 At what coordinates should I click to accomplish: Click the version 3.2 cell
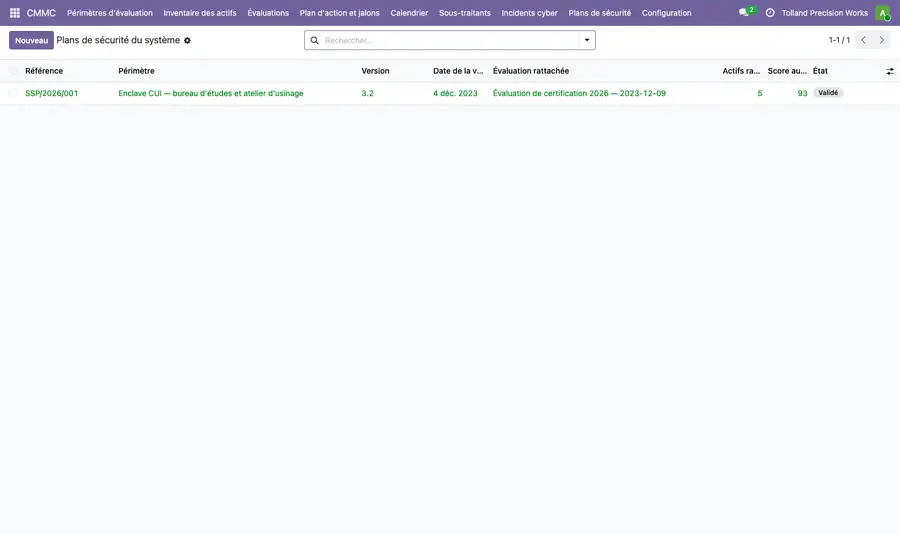[x=367, y=93]
